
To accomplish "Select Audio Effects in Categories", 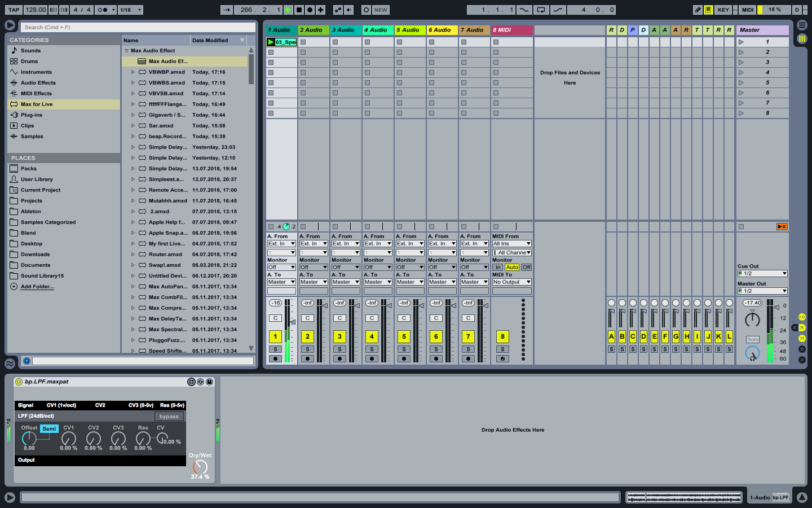I will pos(38,83).
